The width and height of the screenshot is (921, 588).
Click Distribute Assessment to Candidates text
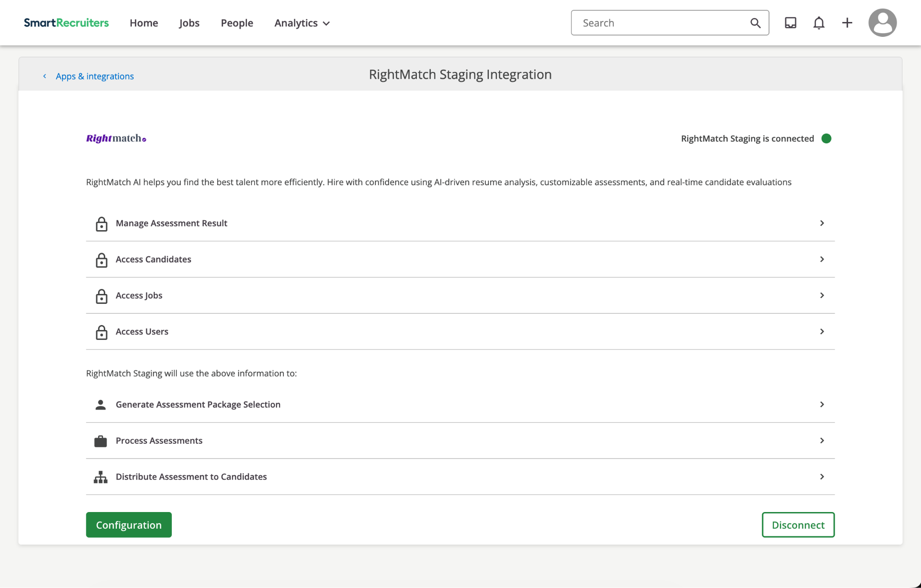pyautogui.click(x=191, y=477)
